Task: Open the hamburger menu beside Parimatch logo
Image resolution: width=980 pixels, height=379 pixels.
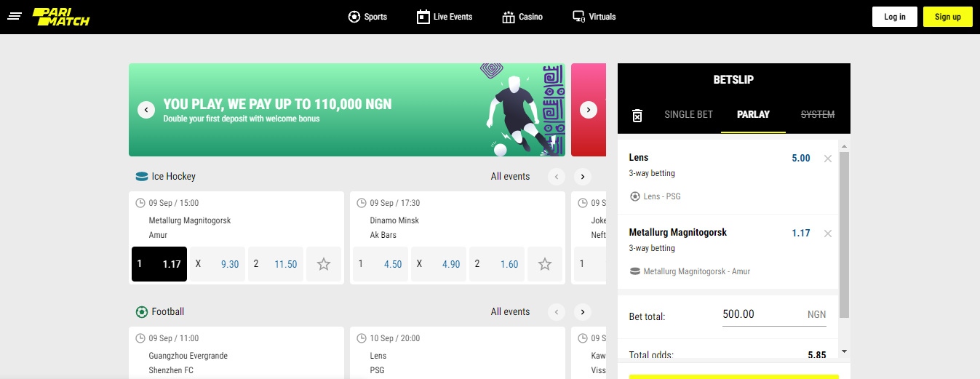Action: point(15,16)
